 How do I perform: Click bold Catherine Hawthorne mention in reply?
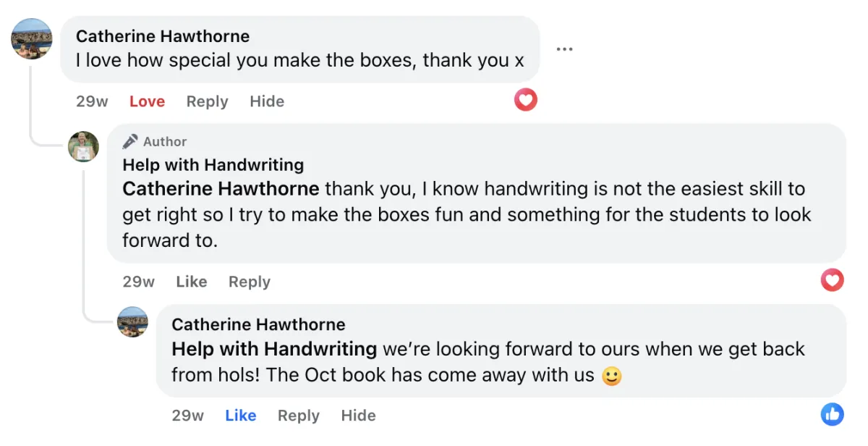point(221,189)
